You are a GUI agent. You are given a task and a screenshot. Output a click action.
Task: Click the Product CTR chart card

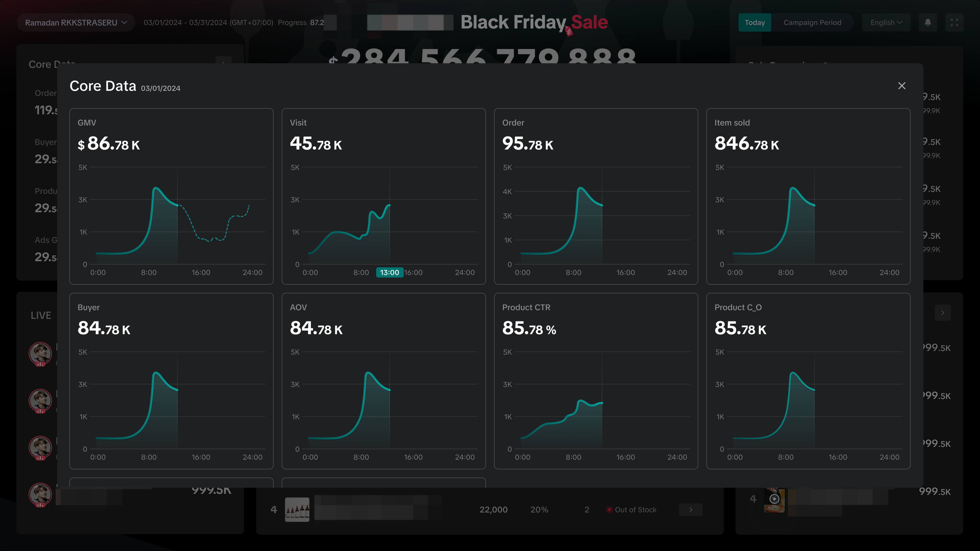click(x=596, y=381)
